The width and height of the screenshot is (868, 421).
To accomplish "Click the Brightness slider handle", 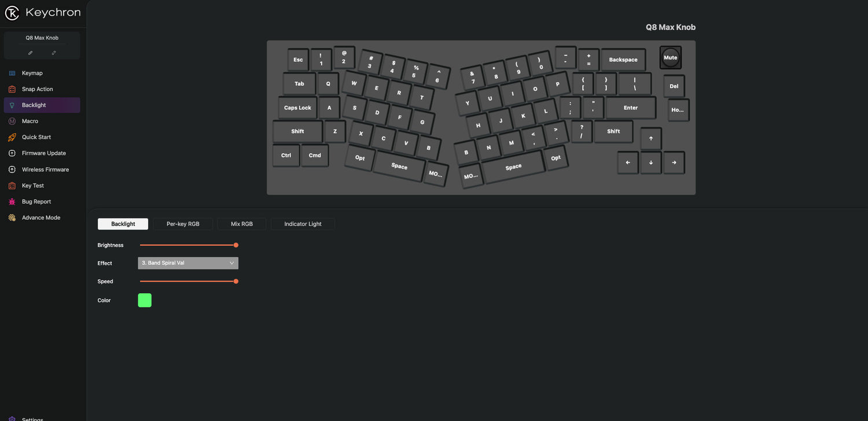I will pyautogui.click(x=236, y=245).
